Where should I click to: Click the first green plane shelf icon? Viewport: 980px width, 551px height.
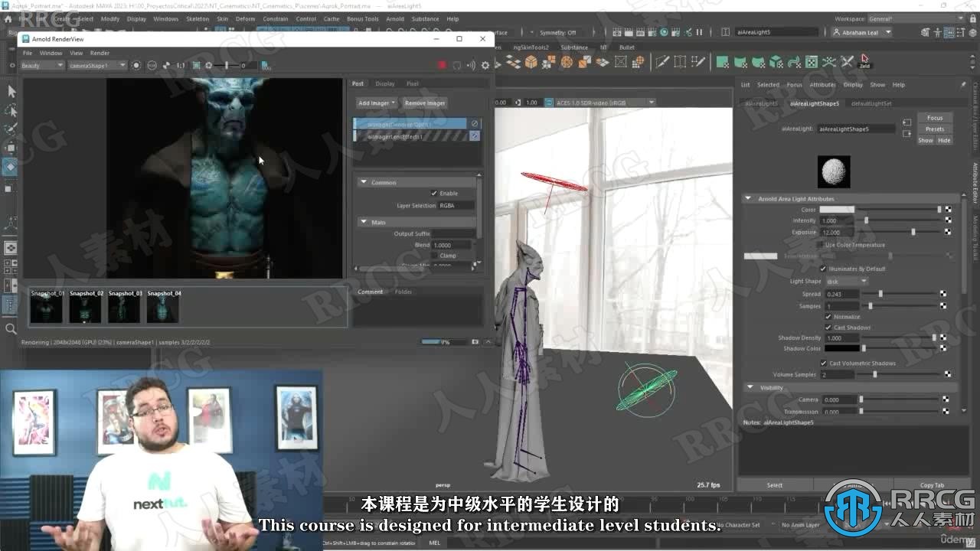click(x=722, y=62)
